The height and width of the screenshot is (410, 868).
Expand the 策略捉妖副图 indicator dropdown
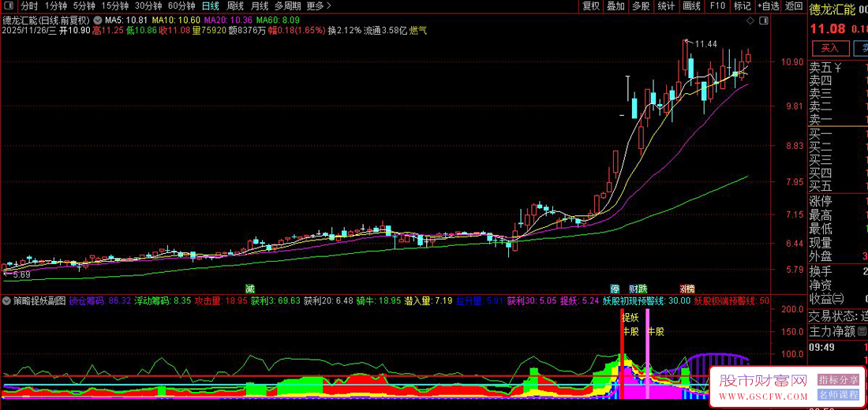click(6, 301)
